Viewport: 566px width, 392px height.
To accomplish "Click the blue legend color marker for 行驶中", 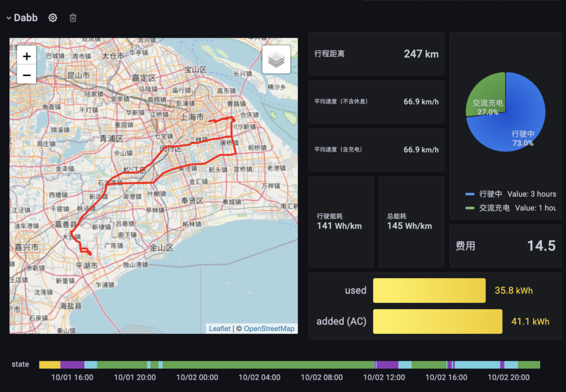I will (471, 194).
